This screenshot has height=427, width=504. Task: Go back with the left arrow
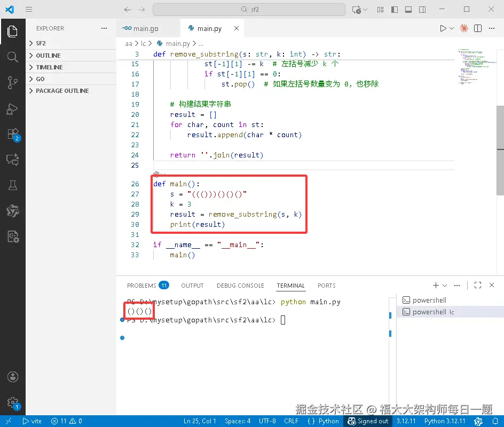pyautogui.click(x=128, y=9)
